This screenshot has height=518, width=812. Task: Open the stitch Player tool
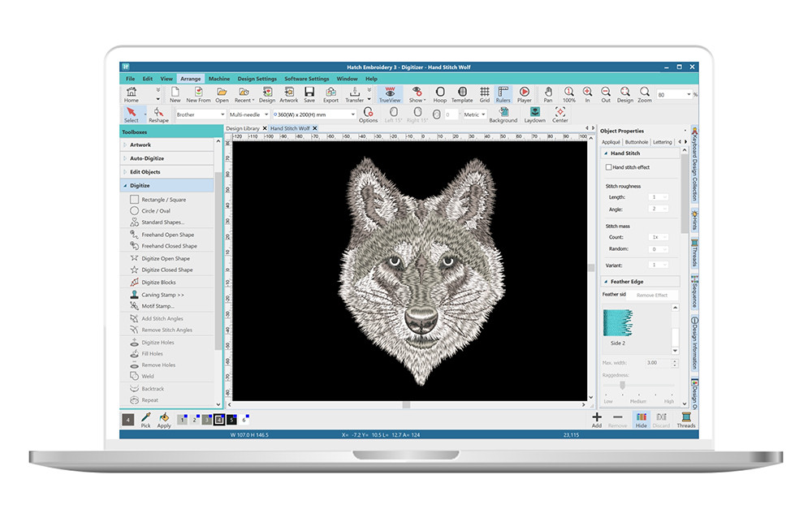[525, 94]
